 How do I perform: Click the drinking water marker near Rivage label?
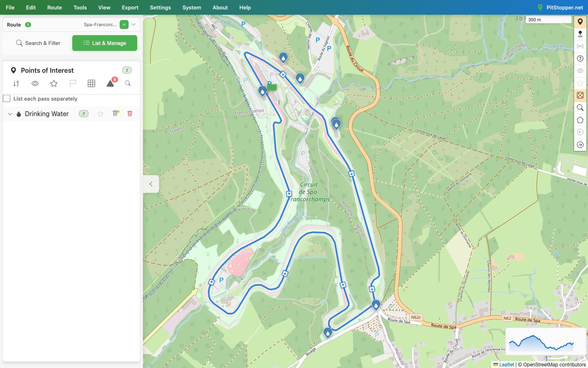click(x=328, y=333)
